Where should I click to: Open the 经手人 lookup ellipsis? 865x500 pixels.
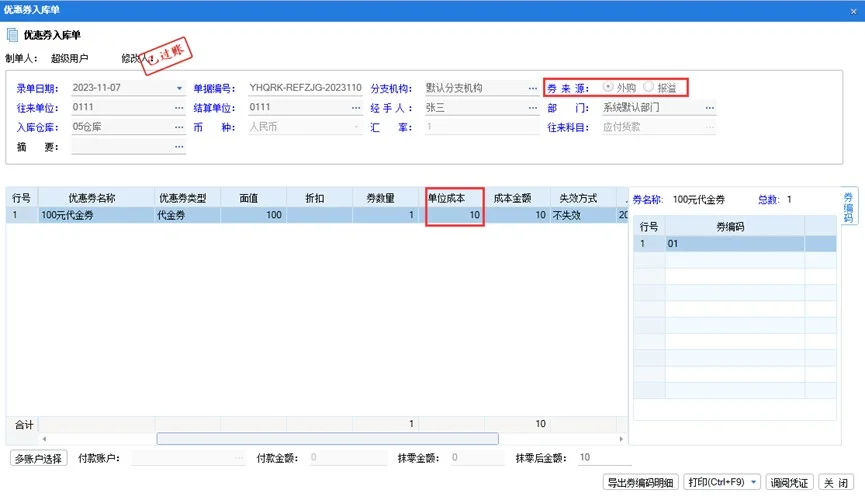tap(532, 108)
